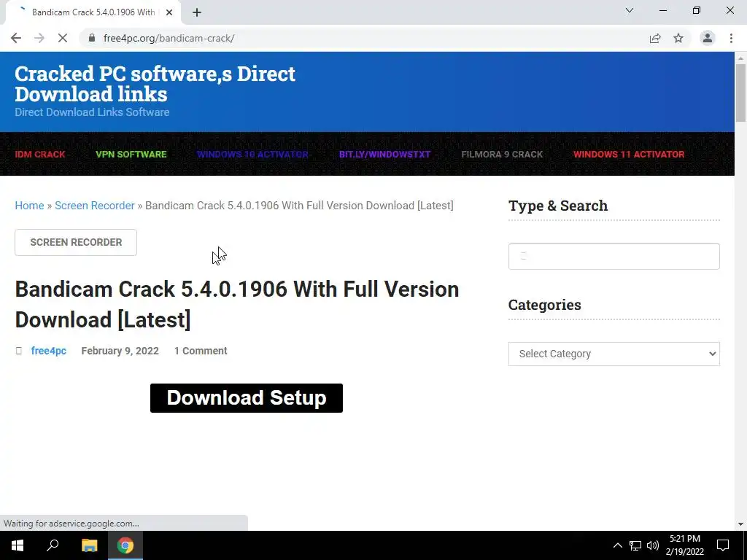Click the lock icon in the address bar
This screenshot has height=560, width=747.
pyautogui.click(x=92, y=38)
